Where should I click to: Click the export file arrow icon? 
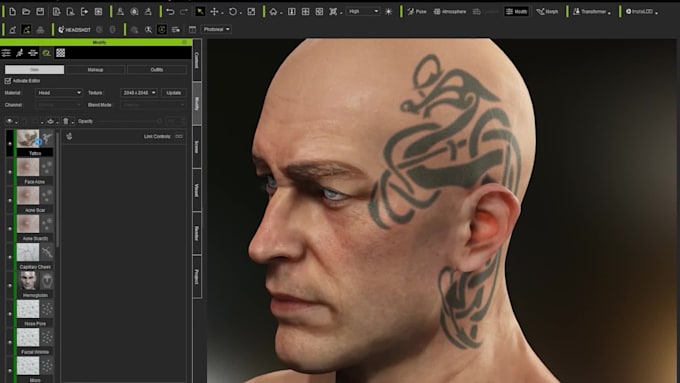(x=84, y=12)
